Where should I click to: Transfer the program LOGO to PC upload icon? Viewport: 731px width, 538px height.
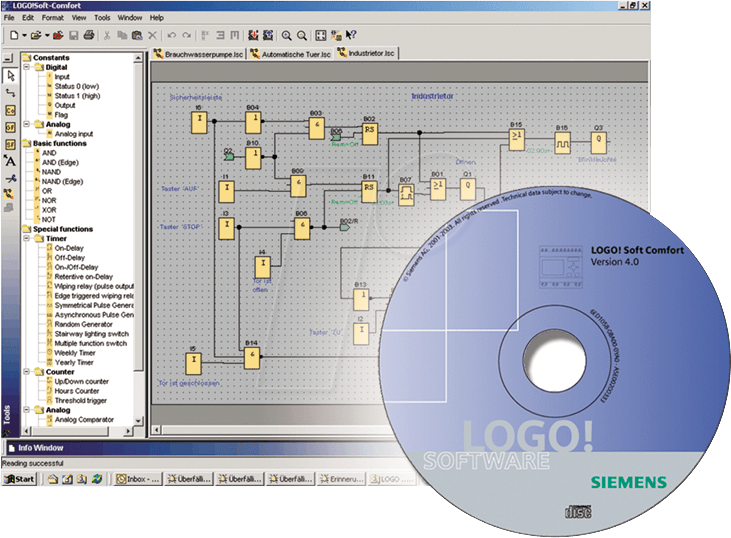tap(268, 35)
